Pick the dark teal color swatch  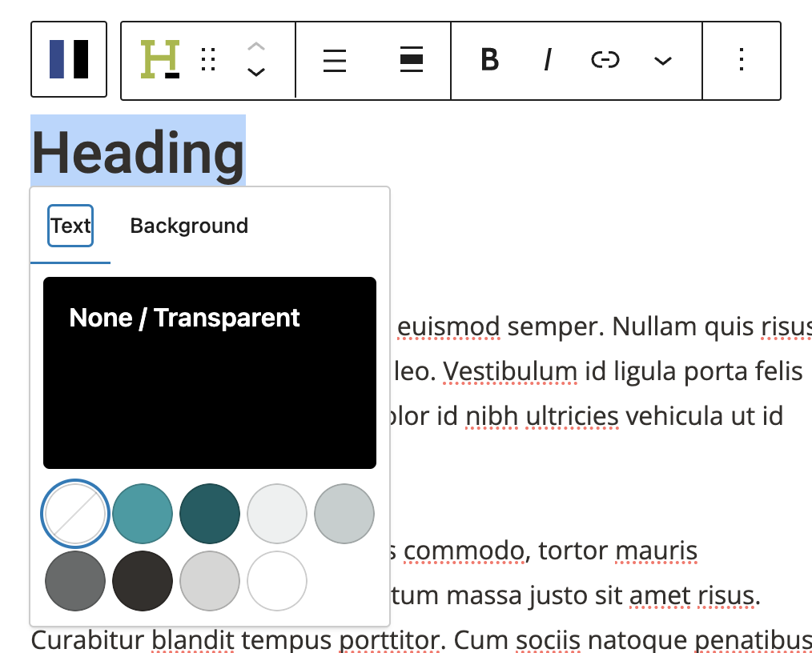coord(210,514)
